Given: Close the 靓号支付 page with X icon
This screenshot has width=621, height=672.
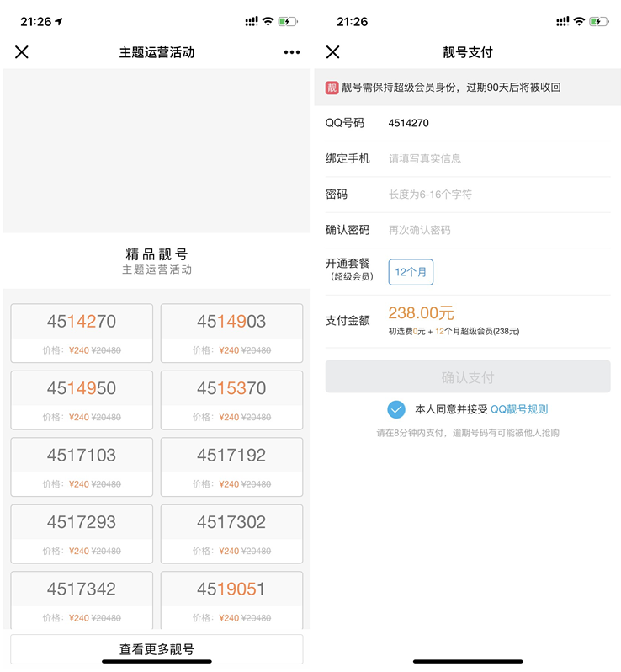Looking at the screenshot, I should (332, 52).
